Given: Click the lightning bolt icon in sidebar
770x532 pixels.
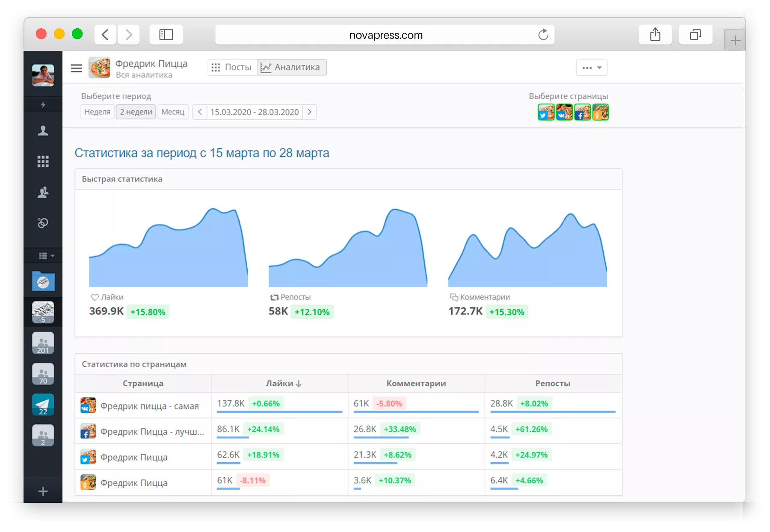Looking at the screenshot, I should coord(43,105).
